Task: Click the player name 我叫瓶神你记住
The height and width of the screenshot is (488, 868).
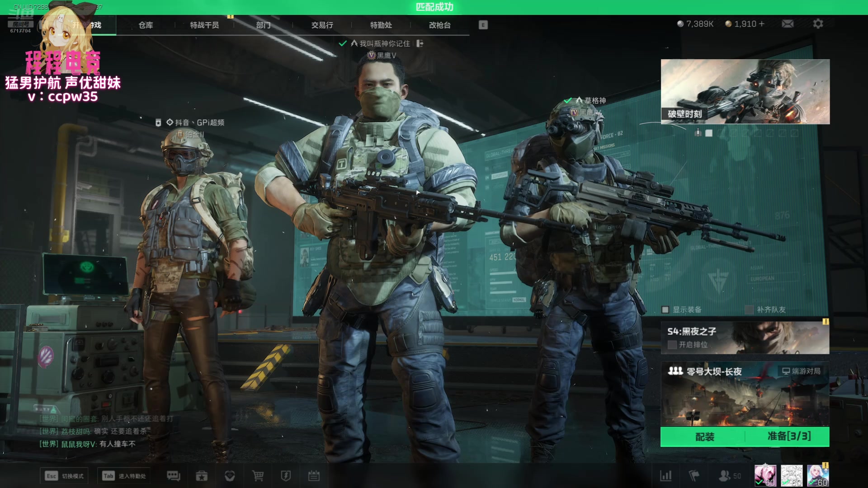Action: [385, 43]
